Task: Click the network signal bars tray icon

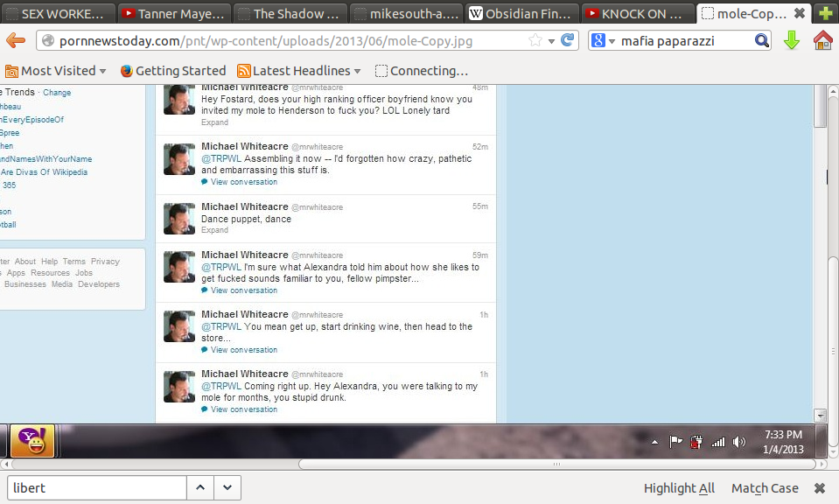Action: [717, 442]
